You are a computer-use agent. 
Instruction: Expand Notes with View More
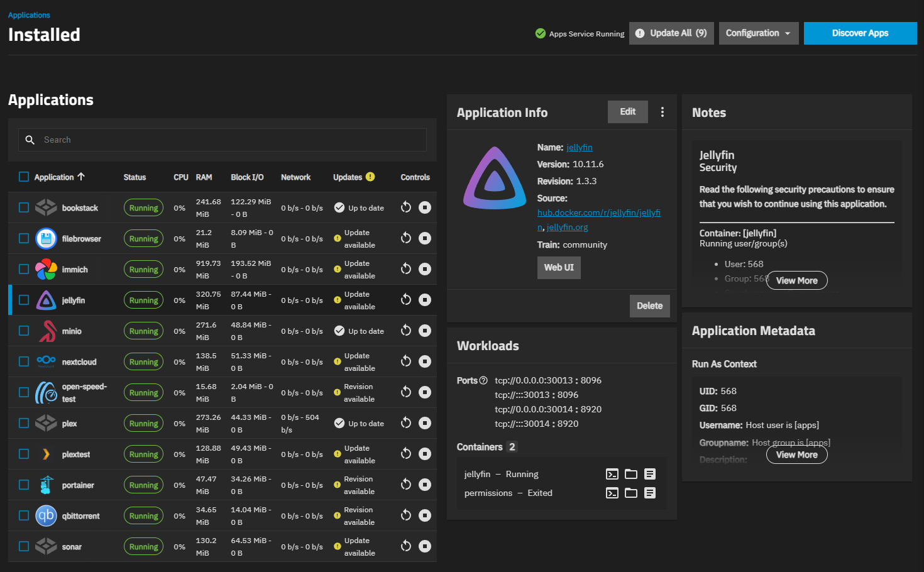tap(796, 280)
